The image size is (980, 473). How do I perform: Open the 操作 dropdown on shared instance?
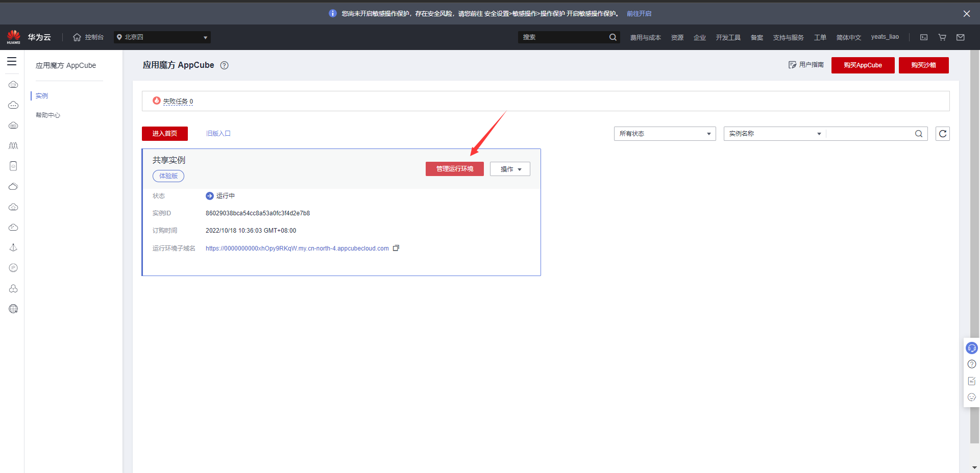(510, 169)
